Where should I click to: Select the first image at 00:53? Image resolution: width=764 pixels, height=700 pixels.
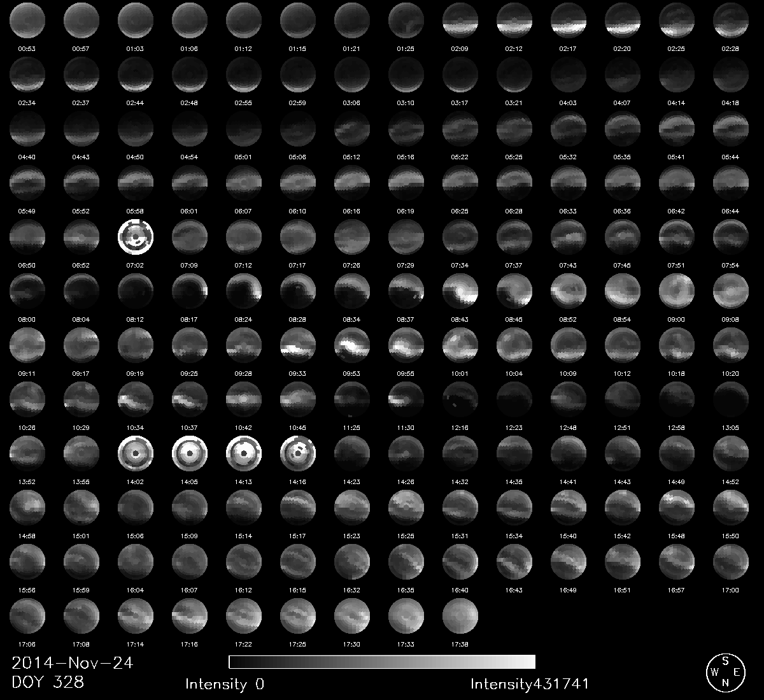[27, 19]
